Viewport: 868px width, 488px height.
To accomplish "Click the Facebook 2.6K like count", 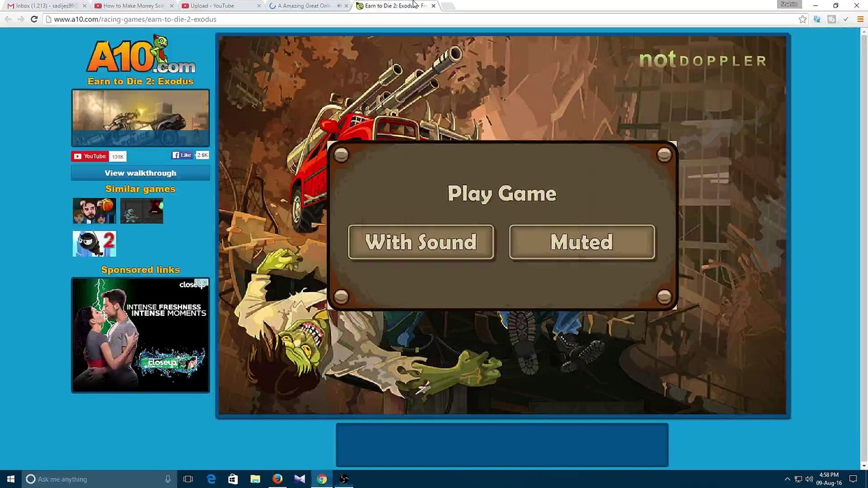I will (202, 155).
